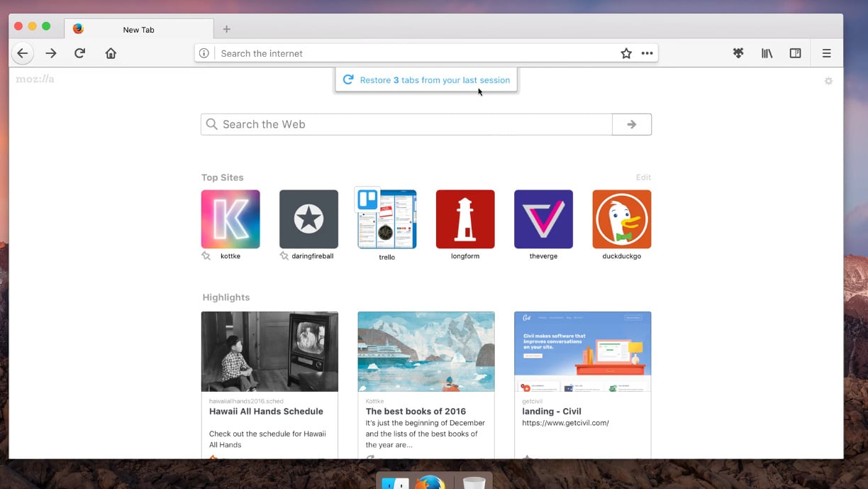This screenshot has height=489, width=868.
Task: Open The best books of 2016 highlight
Action: click(x=426, y=385)
